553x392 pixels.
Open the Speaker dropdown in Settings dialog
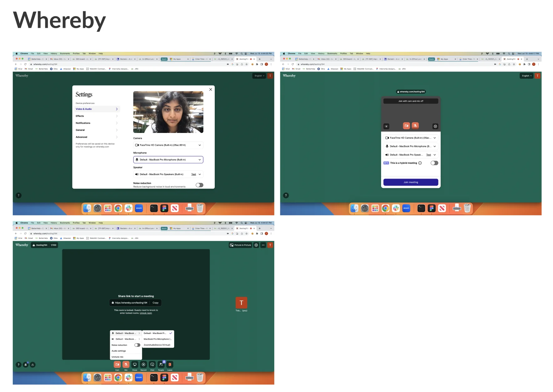coord(168,174)
